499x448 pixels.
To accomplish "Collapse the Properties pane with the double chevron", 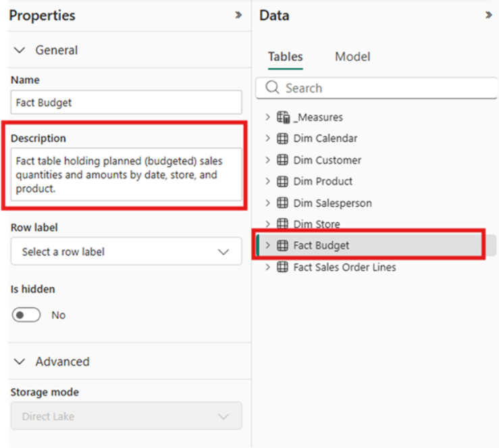I will tap(238, 15).
